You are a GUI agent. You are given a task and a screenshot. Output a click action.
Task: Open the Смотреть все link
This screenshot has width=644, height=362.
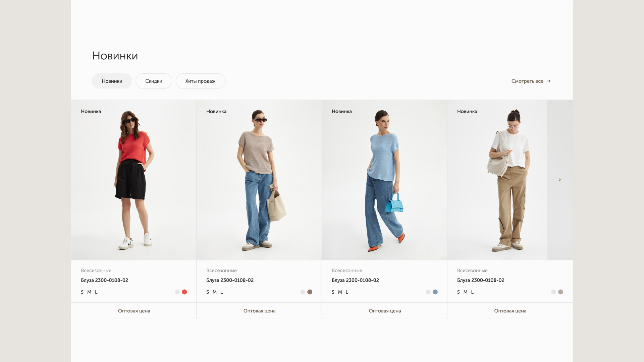527,81
